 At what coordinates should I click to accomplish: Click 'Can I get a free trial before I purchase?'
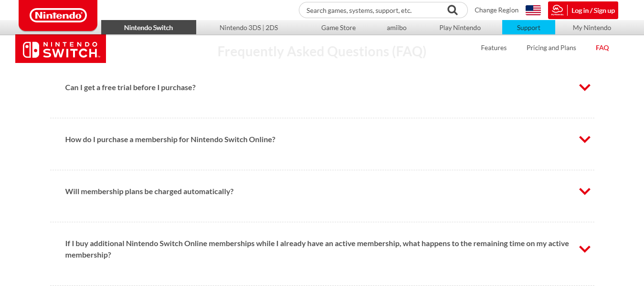tap(130, 88)
